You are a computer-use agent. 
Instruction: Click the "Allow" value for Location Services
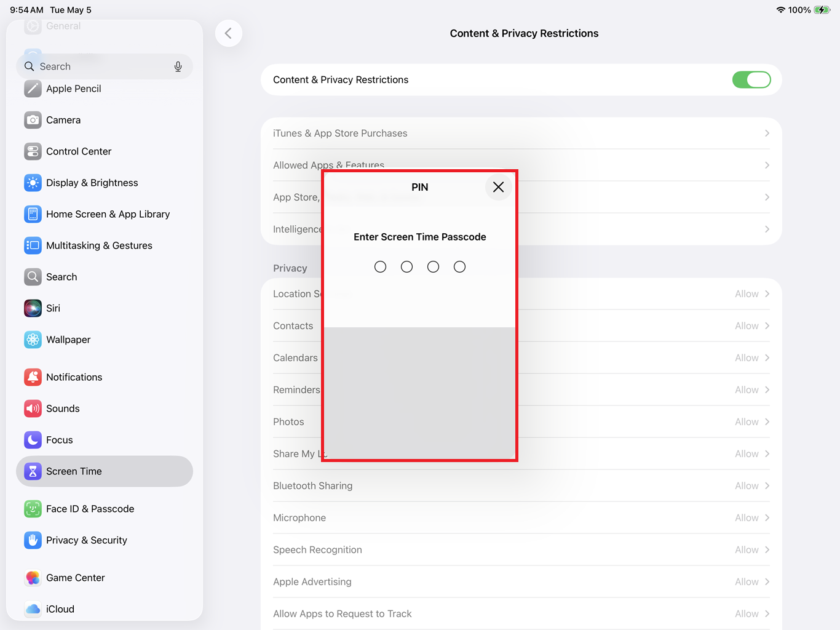click(x=747, y=294)
